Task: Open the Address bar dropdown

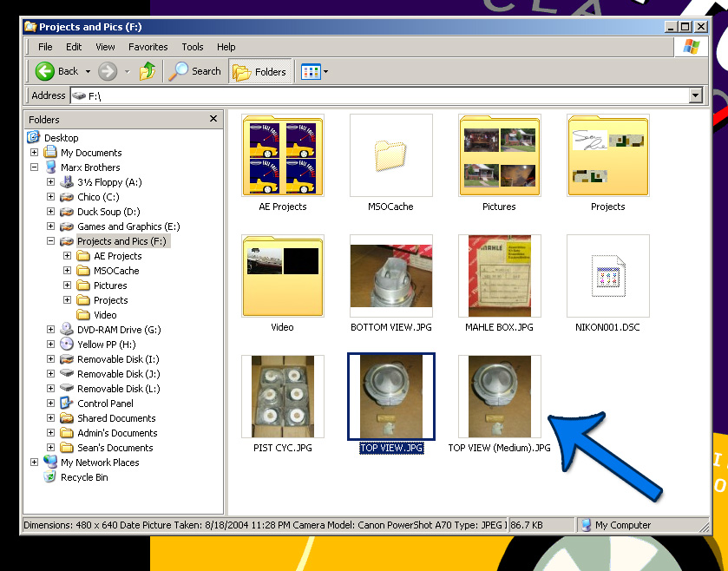Action: tap(695, 95)
